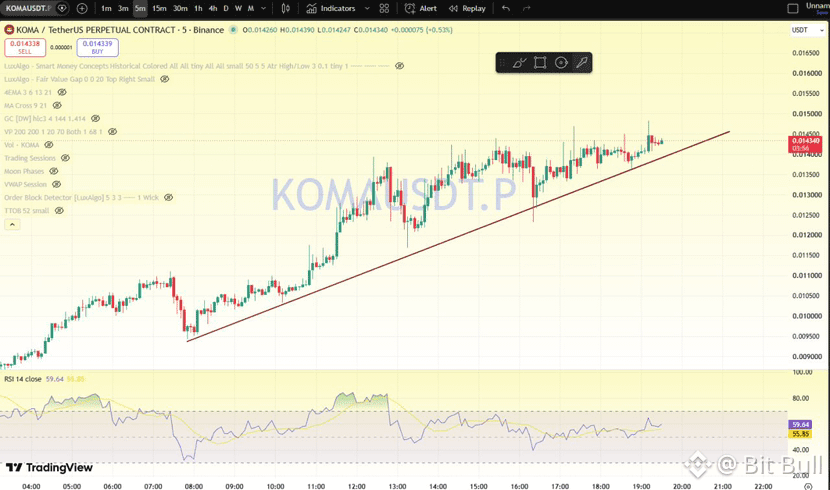Open indicator templates grid icon
This screenshot has height=490, width=830.
384,8
